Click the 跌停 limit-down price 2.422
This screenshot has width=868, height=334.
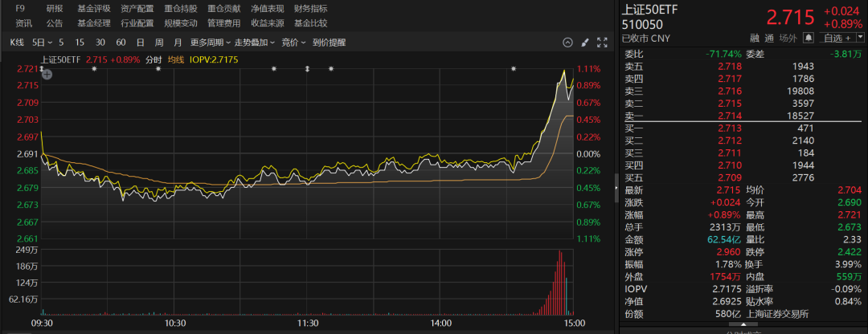coord(850,251)
